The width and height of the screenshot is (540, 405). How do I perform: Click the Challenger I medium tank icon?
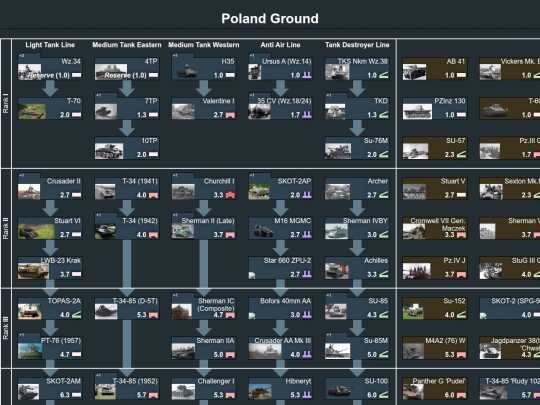pyautogui.click(x=230, y=395)
